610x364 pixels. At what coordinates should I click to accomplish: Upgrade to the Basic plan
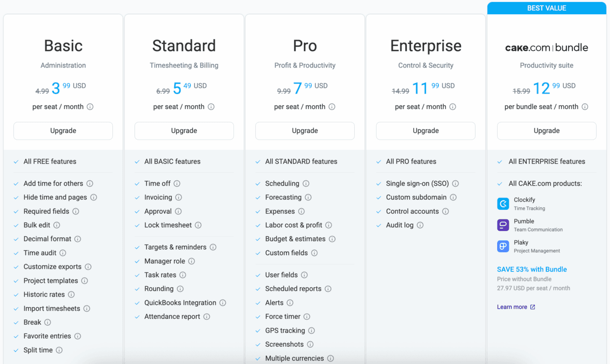63,131
